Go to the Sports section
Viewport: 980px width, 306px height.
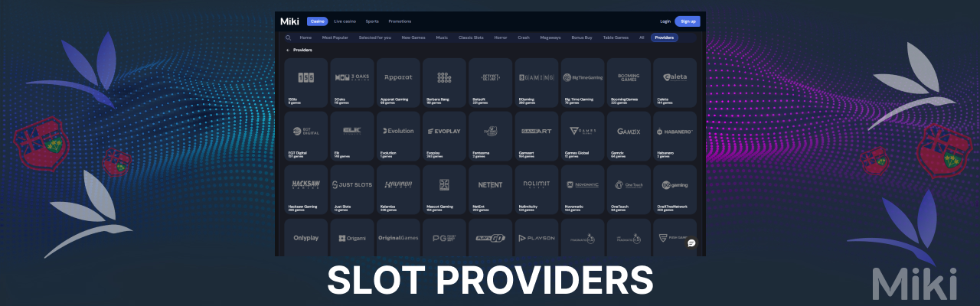(372, 21)
